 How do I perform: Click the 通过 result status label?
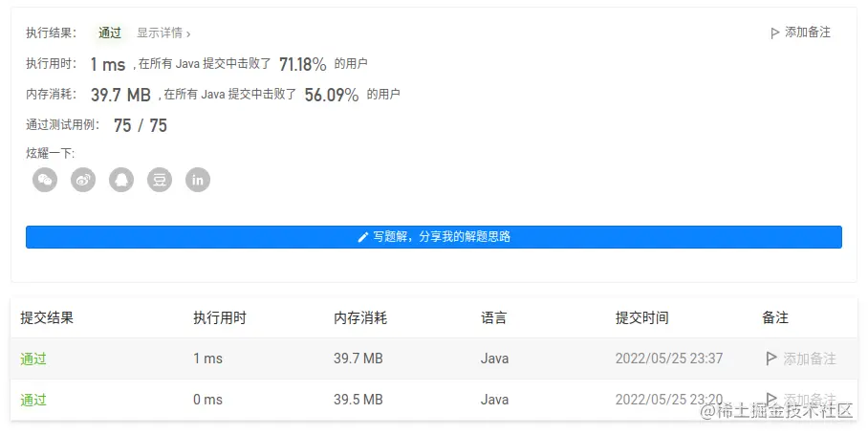tap(110, 33)
